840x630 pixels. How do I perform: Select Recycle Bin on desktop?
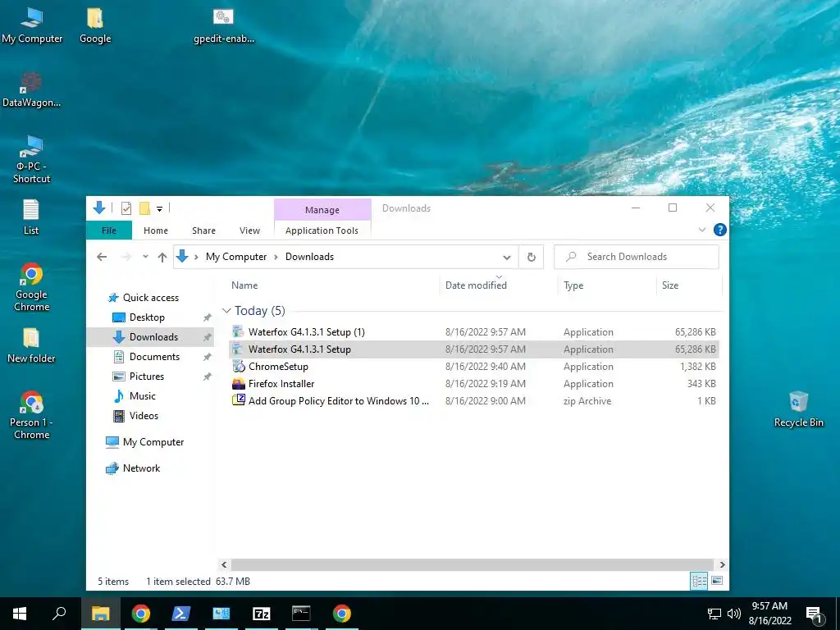(x=798, y=409)
